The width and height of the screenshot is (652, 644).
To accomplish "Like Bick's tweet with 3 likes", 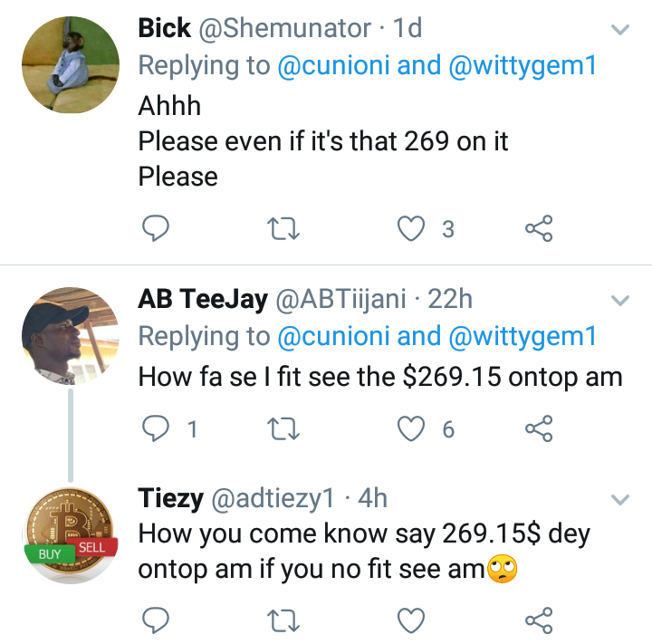I will (x=413, y=230).
